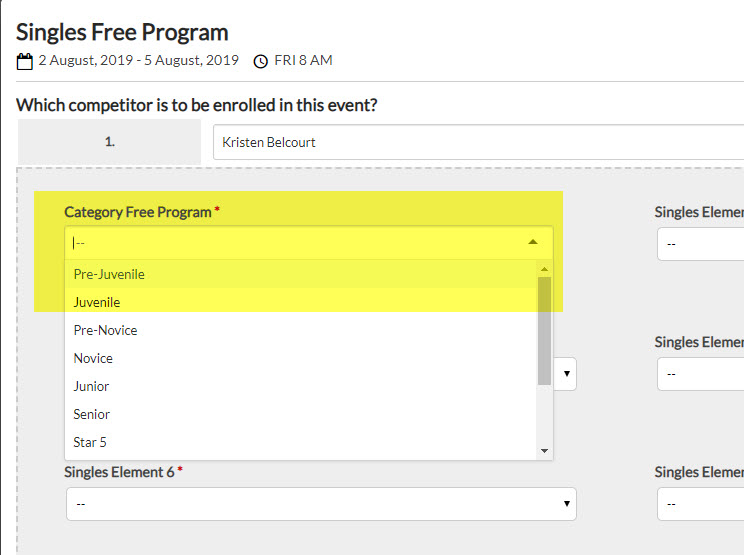Open the middle-right Singles Element dropdown

click(700, 374)
